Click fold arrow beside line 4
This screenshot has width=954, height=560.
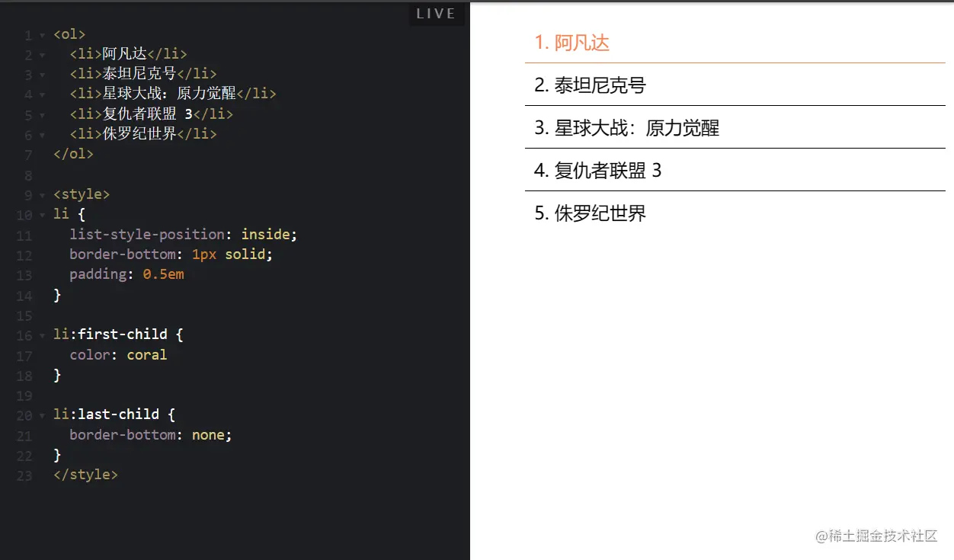42,95
